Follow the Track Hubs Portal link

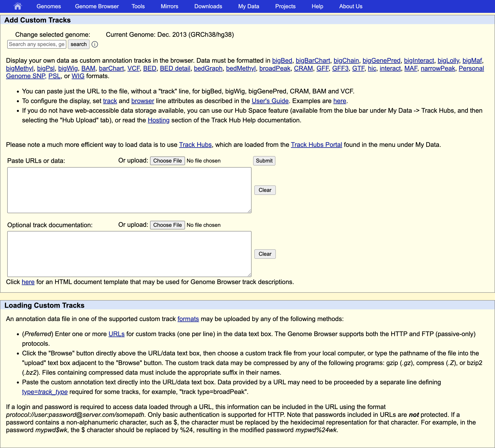316,145
